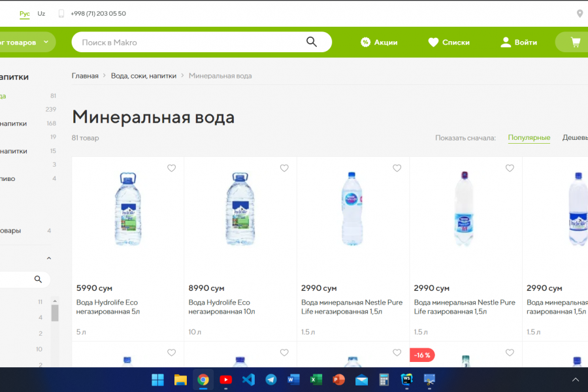Open Visual Studio Code from the taskbar
The width and height of the screenshot is (588, 392).
coord(248,380)
